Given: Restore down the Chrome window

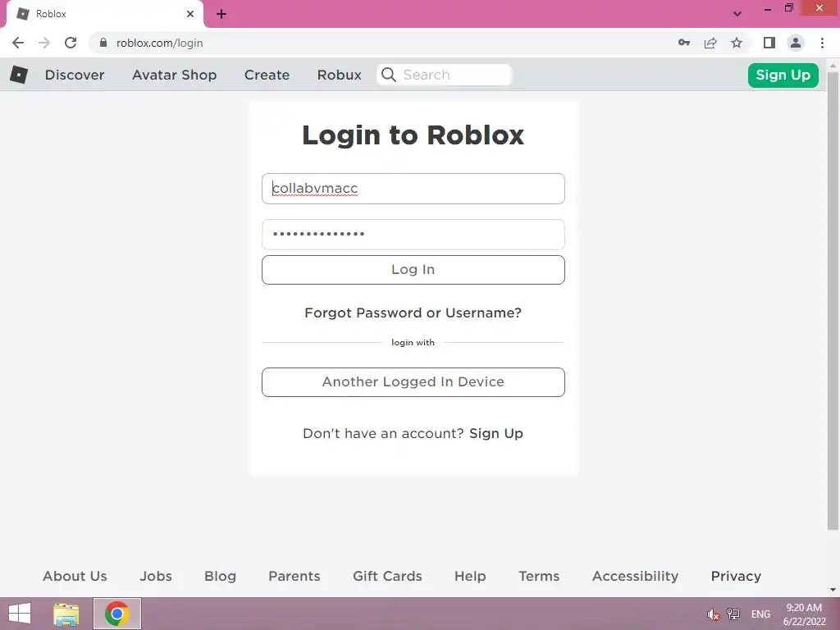Looking at the screenshot, I should coord(788,8).
